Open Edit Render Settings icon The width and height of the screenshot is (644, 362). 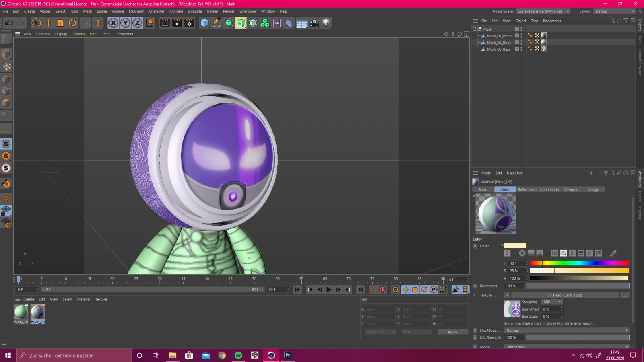(x=189, y=23)
